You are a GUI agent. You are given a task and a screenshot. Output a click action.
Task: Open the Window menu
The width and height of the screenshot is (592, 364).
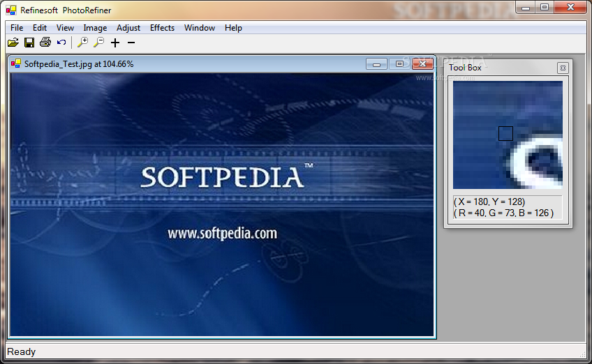[200, 28]
